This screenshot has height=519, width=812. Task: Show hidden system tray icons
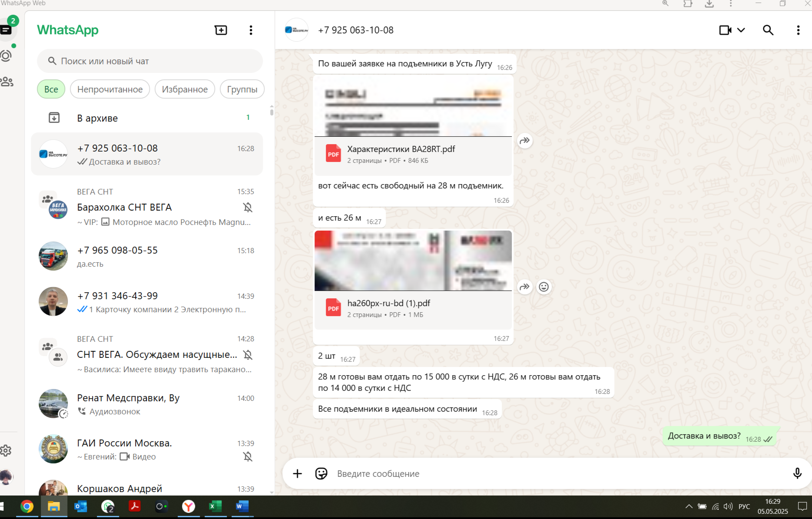tap(689, 506)
